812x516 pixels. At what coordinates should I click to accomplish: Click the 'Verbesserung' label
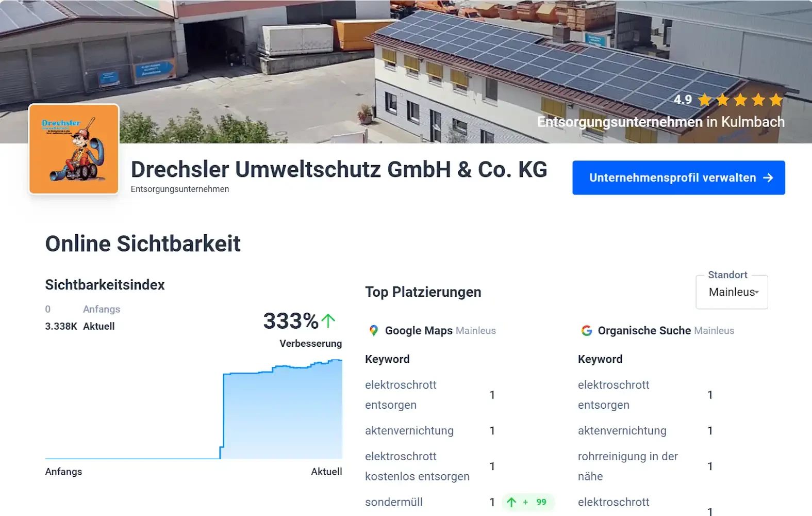click(x=311, y=344)
